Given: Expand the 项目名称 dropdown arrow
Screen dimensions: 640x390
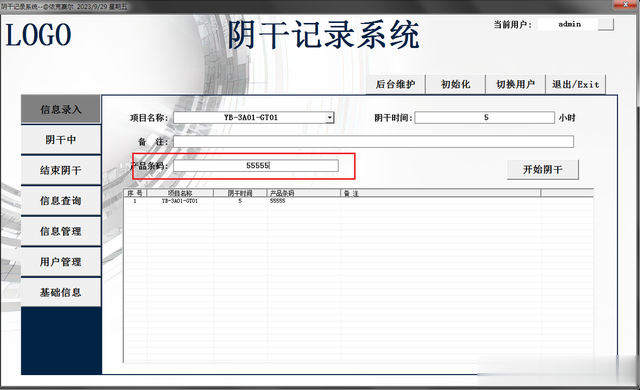Looking at the screenshot, I should click(x=329, y=117).
